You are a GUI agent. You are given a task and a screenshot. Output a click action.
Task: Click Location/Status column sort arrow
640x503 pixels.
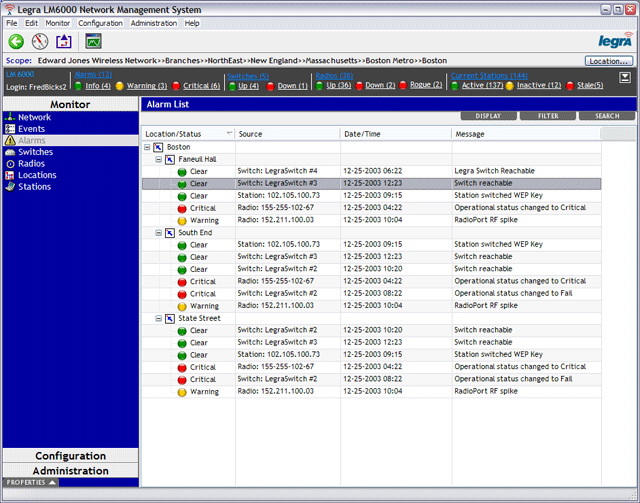click(x=229, y=133)
